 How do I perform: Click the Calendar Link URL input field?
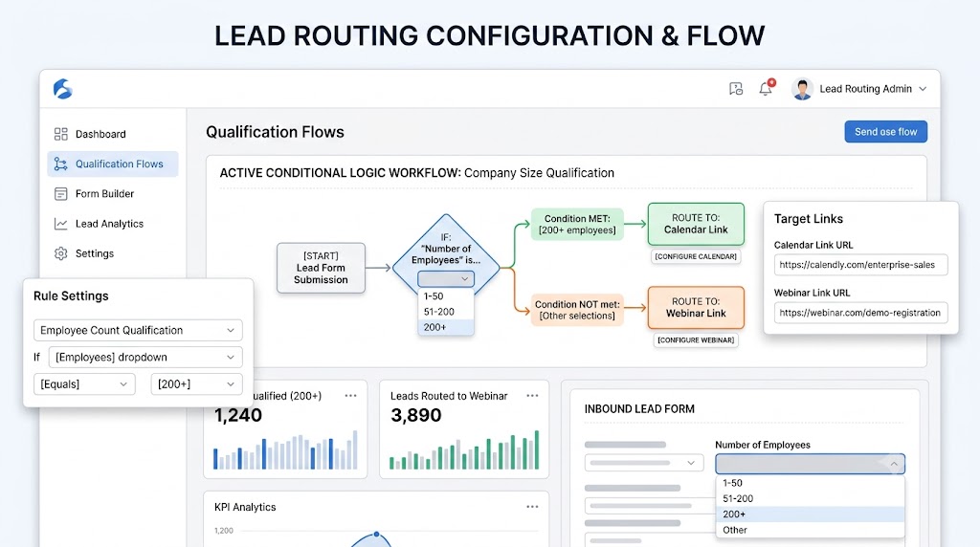[x=860, y=265]
